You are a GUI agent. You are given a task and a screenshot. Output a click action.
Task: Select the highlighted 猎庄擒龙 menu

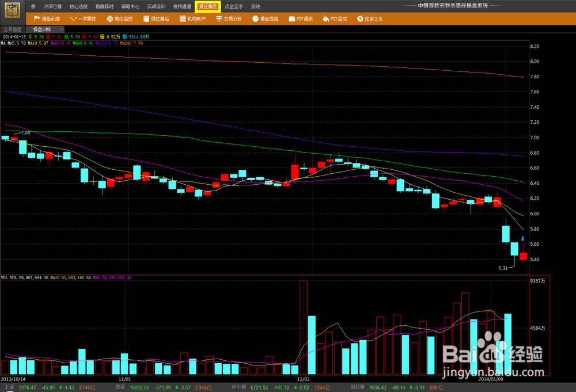[208, 6]
